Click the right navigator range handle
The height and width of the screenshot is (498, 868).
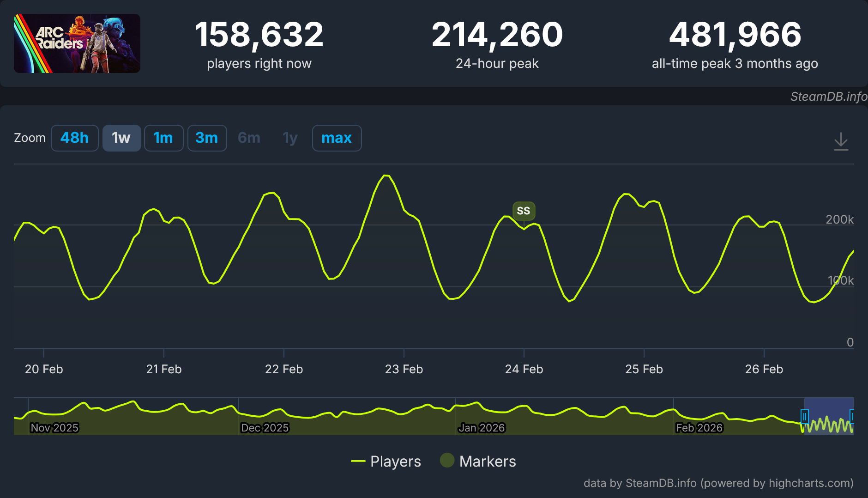pos(852,417)
